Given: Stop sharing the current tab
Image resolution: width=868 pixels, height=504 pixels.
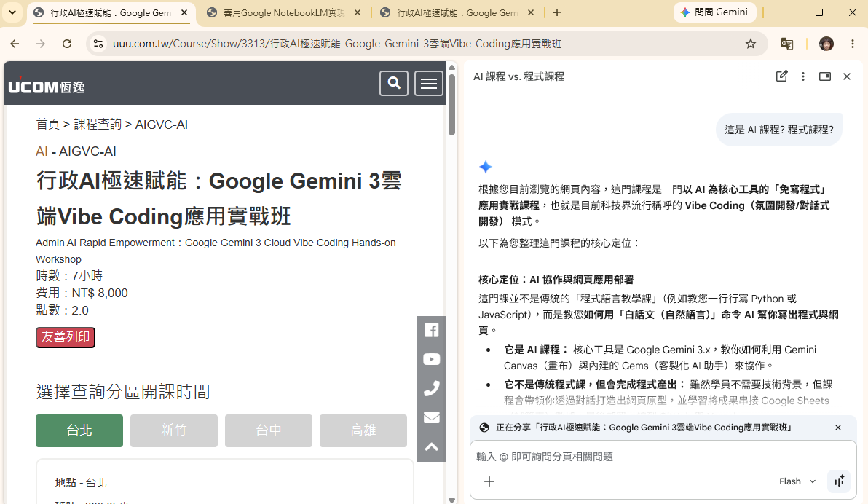Looking at the screenshot, I should [x=838, y=428].
